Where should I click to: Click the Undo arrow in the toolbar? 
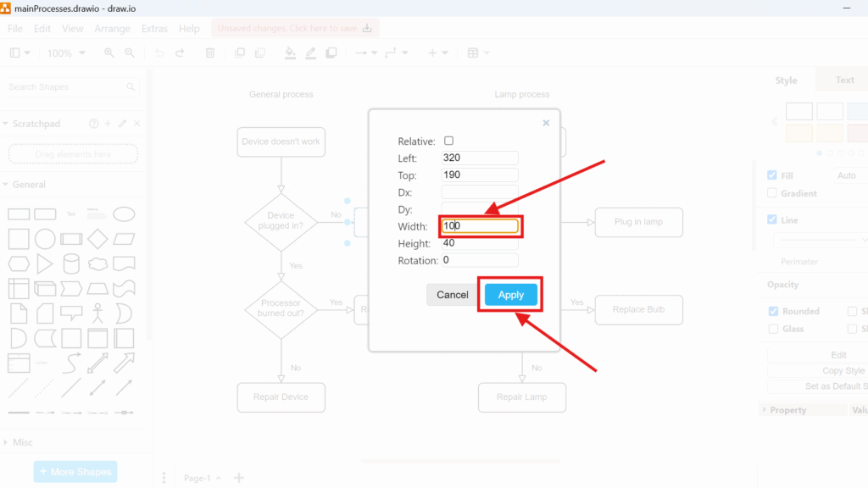[159, 53]
